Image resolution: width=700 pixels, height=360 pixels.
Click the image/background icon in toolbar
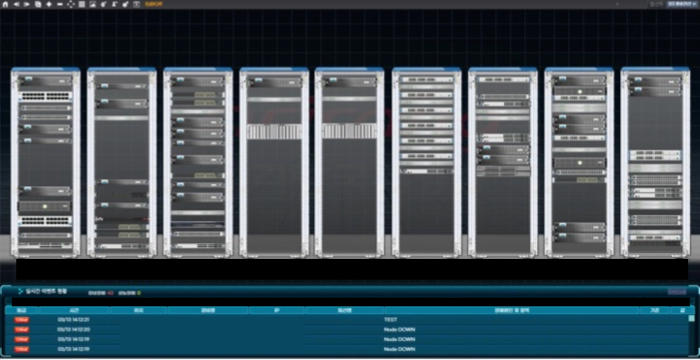[92, 4]
